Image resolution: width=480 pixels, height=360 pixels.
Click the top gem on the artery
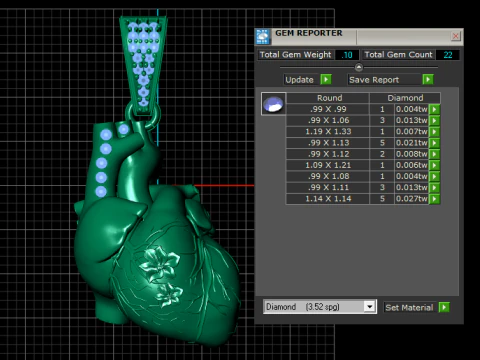[106, 135]
